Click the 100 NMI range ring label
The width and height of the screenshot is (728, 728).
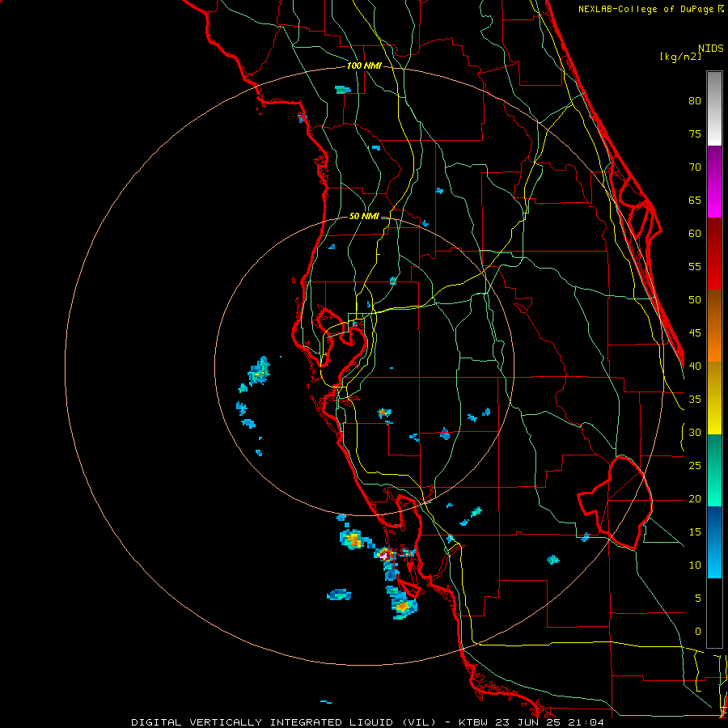point(364,66)
